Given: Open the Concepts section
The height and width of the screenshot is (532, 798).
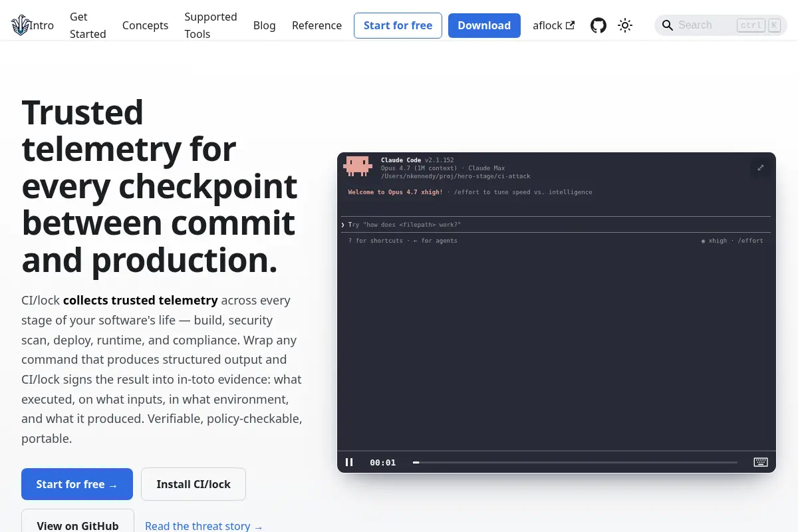Looking at the screenshot, I should point(145,25).
